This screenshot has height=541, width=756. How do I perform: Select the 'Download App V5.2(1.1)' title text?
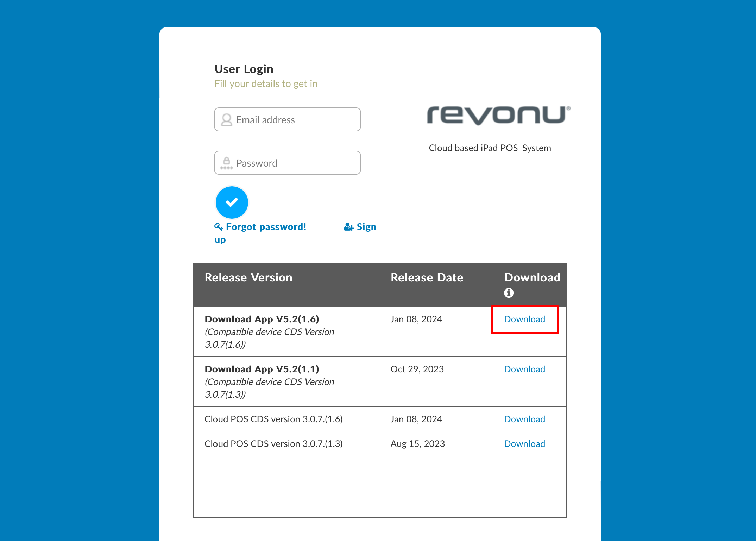(x=262, y=369)
